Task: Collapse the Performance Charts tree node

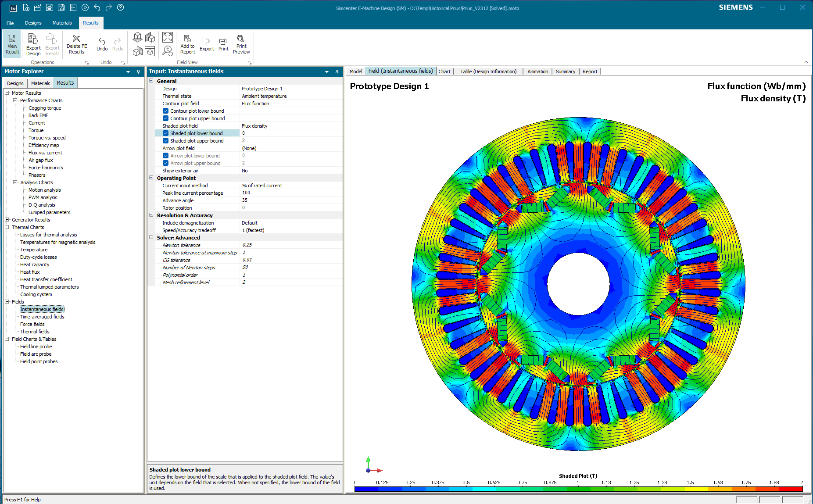Action: tap(15, 100)
